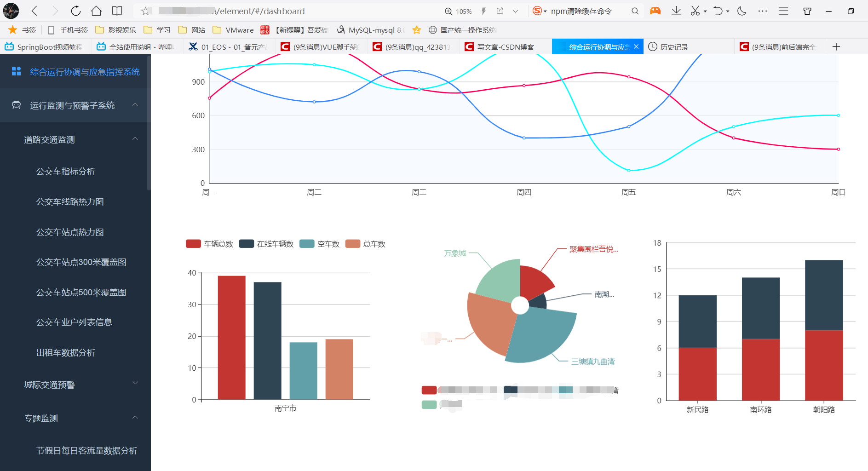The height and width of the screenshot is (471, 868).
Task: Open 公交车线路热力图 in the sidebar
Action: 70,201
